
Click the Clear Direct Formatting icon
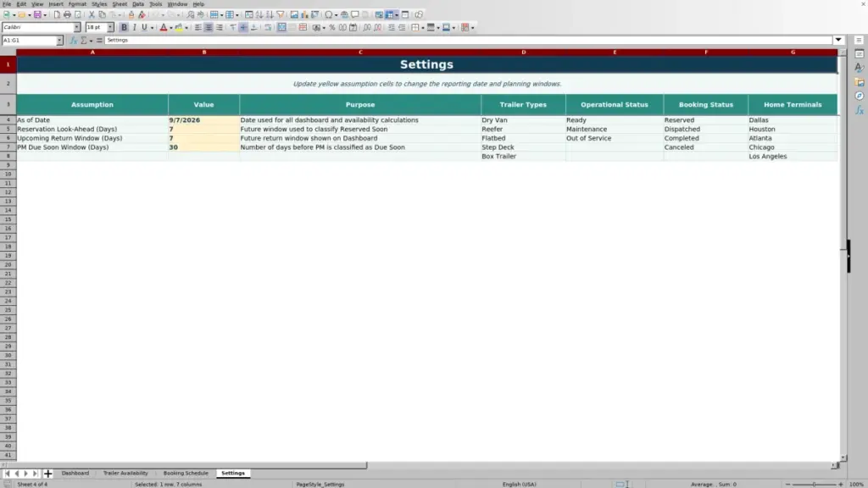point(142,14)
